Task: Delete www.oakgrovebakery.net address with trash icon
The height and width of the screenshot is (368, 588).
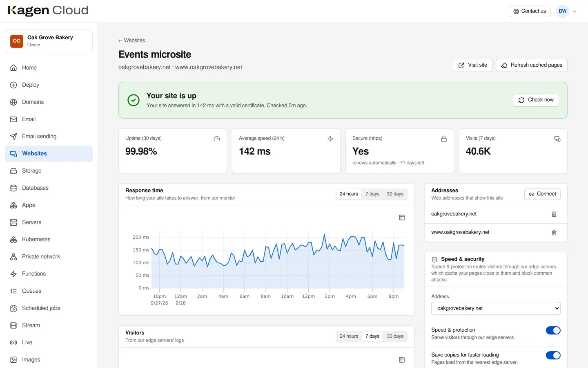Action: [554, 233]
